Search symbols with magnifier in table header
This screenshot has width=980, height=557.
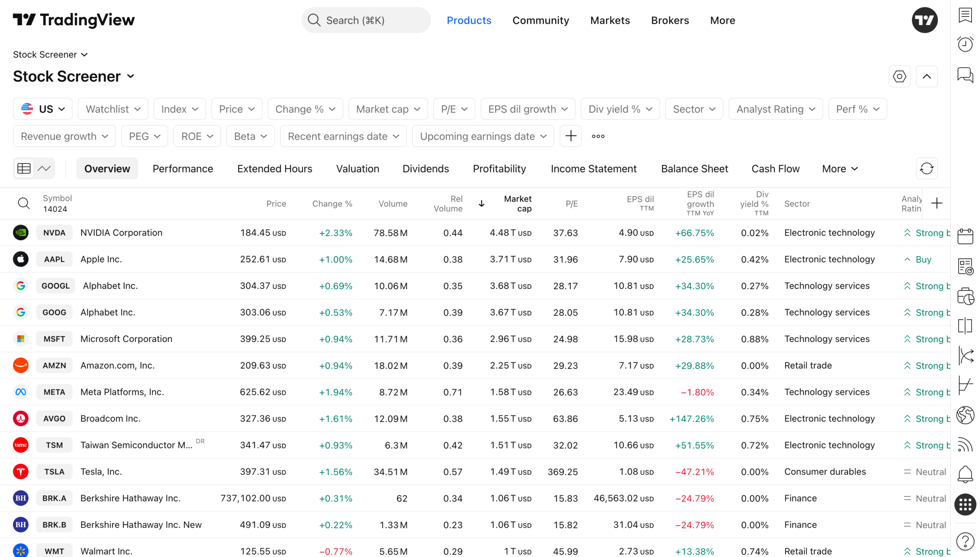[24, 203]
